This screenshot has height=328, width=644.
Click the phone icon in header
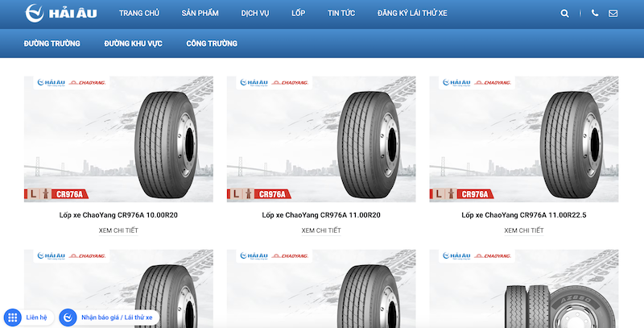(x=595, y=14)
